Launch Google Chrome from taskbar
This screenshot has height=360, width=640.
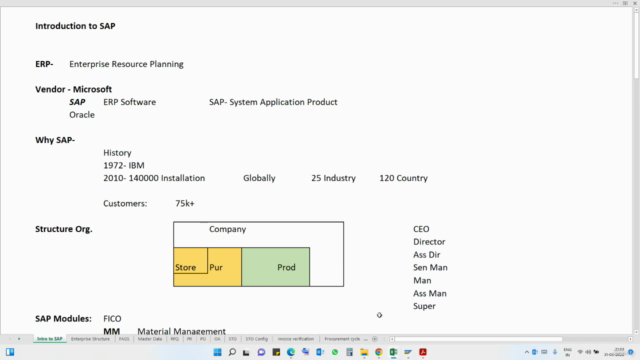[379, 352]
